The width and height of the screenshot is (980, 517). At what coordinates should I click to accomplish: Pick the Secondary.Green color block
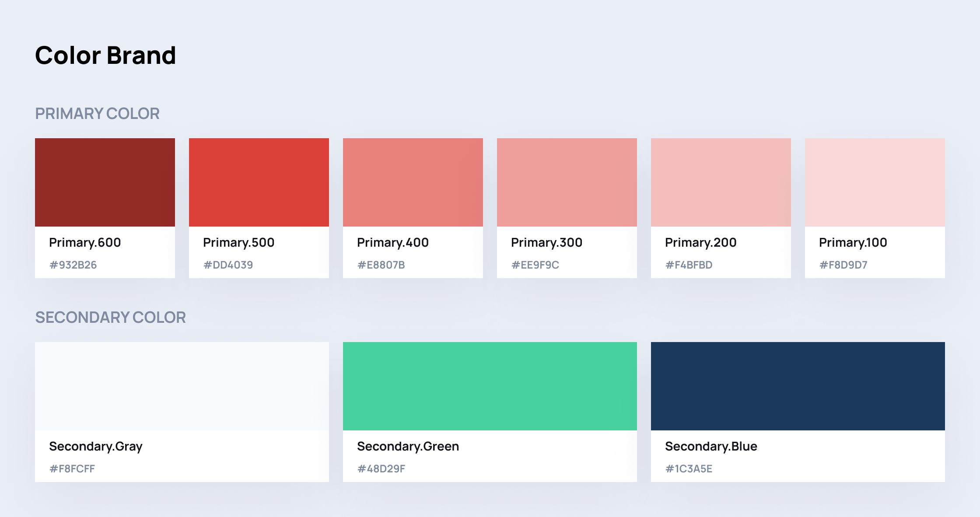click(490, 386)
